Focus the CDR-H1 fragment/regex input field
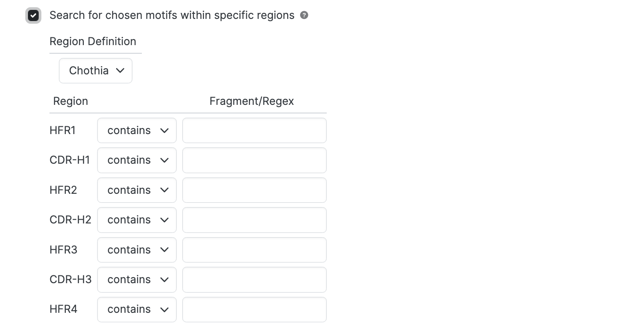This screenshot has height=330, width=644. (255, 160)
